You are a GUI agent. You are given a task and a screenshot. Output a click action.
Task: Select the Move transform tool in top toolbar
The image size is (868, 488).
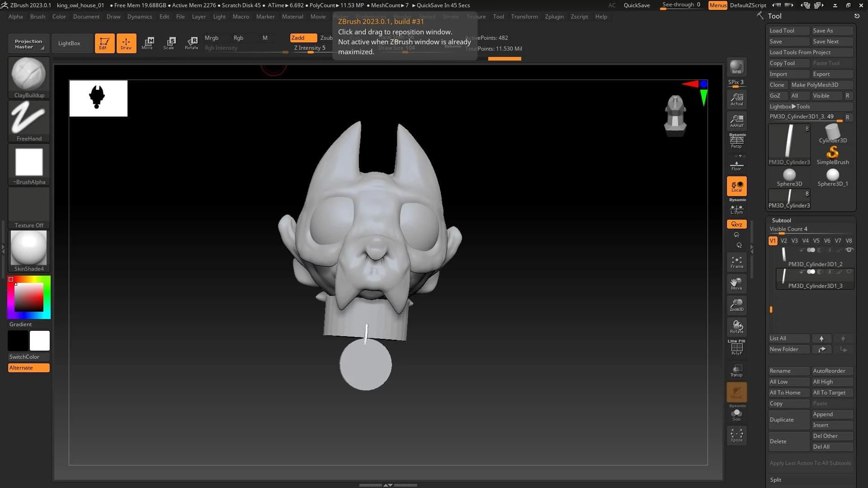tap(147, 43)
